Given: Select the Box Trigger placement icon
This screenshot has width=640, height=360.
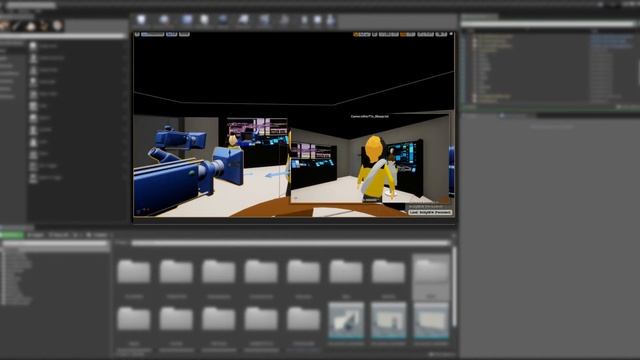Looking at the screenshot, I should [33, 166].
